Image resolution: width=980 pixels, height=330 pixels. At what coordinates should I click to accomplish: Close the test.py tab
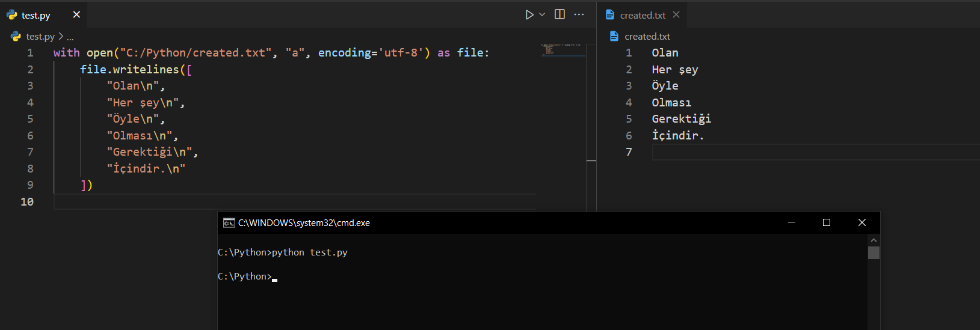point(76,14)
